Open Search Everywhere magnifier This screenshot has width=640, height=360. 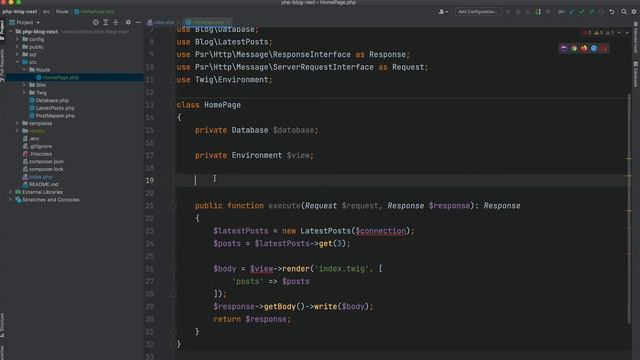(x=624, y=12)
